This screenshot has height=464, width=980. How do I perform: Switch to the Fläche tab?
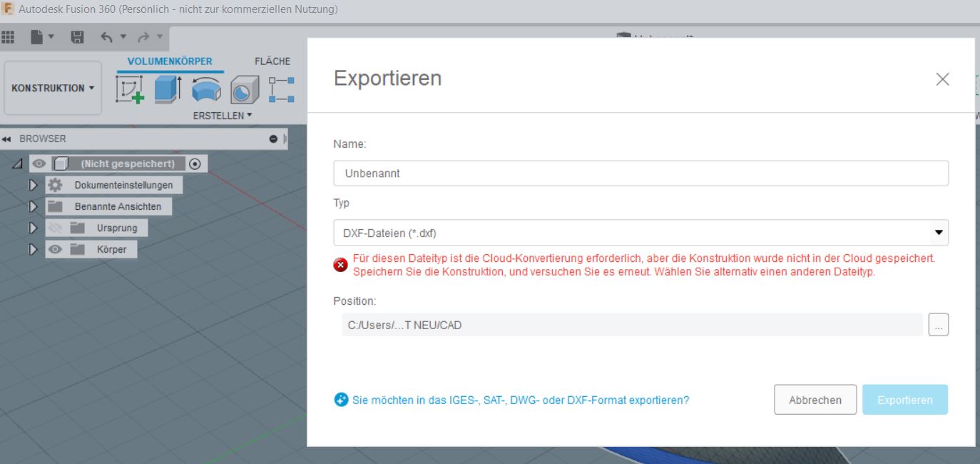pyautogui.click(x=274, y=61)
